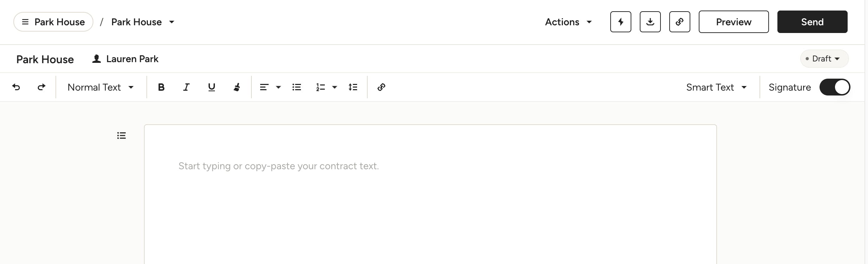Change the Draft status dropdown
Image resolution: width=868 pixels, height=264 pixels.
(824, 59)
